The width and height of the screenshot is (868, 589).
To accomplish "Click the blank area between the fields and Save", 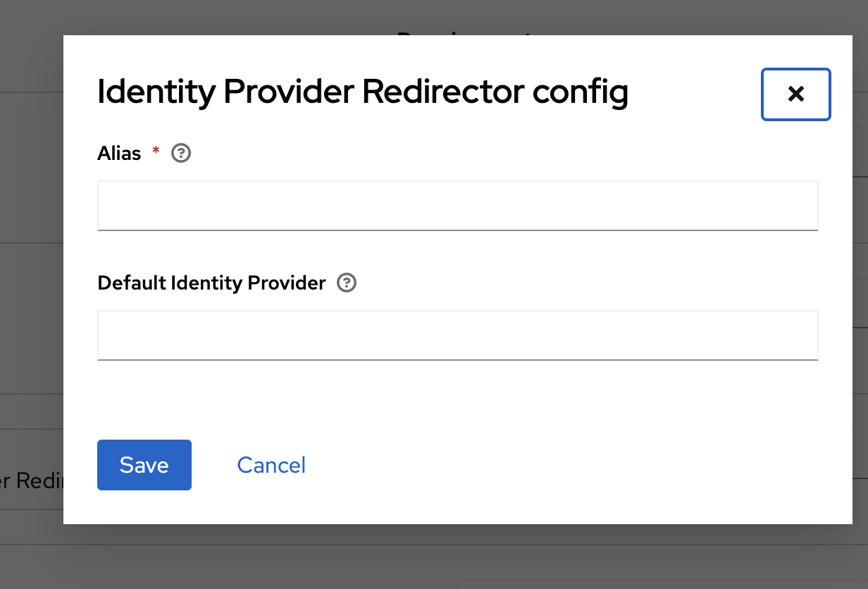I will point(457,398).
